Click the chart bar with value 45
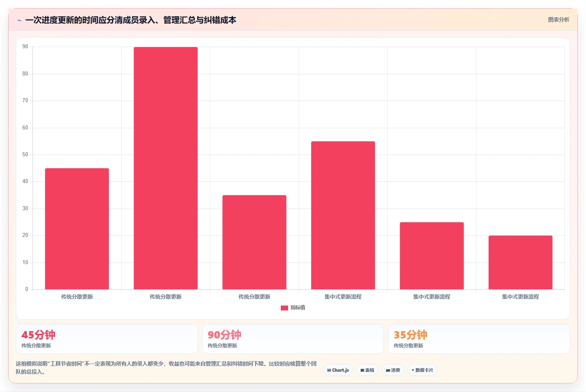Viewport: 586px width, 392px height. click(77, 229)
